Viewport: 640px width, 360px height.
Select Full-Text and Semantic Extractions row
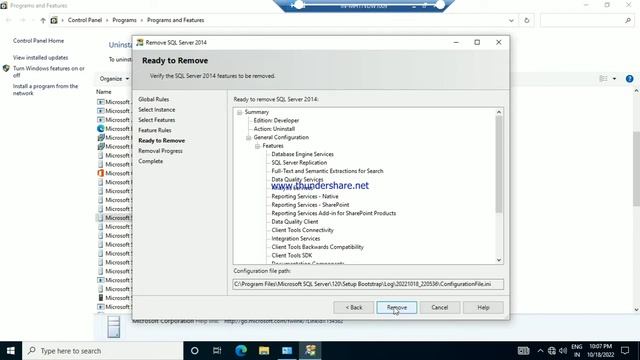pos(327,171)
